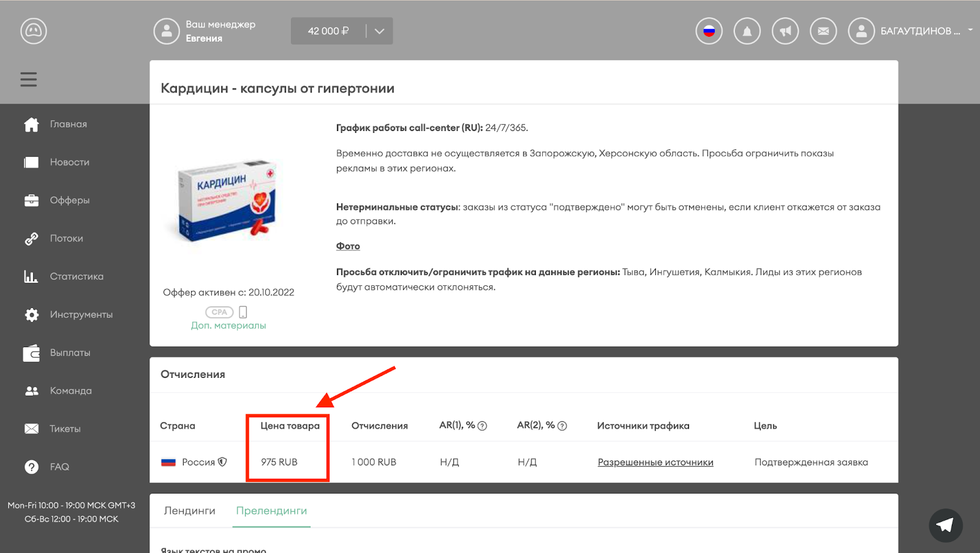The width and height of the screenshot is (980, 553).
Task: Click the bar chart icon next to Статистика
Action: pos(31,276)
